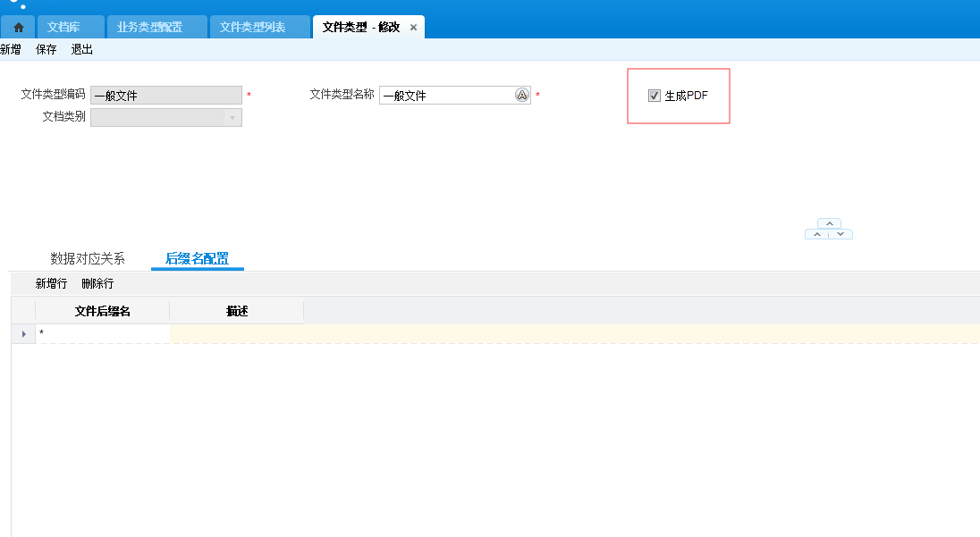Click the 保存 toolbar button
Image resolution: width=980 pixels, height=537 pixels.
(x=46, y=50)
